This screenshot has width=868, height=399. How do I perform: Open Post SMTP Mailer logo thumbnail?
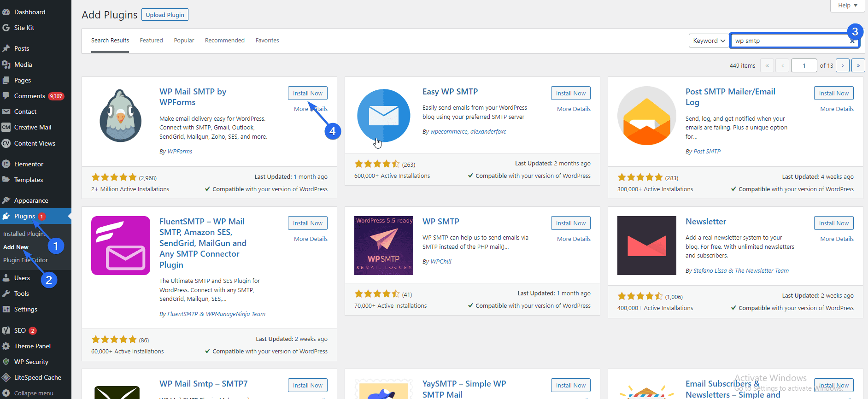click(x=647, y=116)
